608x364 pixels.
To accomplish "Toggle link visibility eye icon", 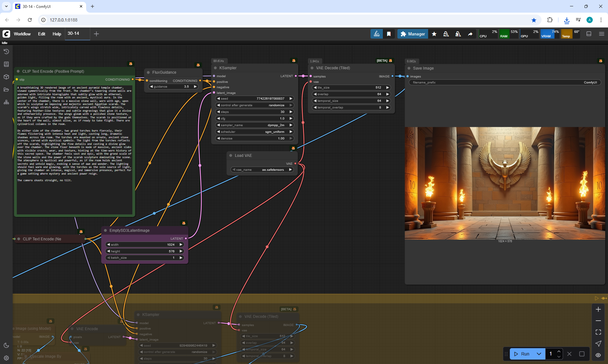I will [x=598, y=355].
